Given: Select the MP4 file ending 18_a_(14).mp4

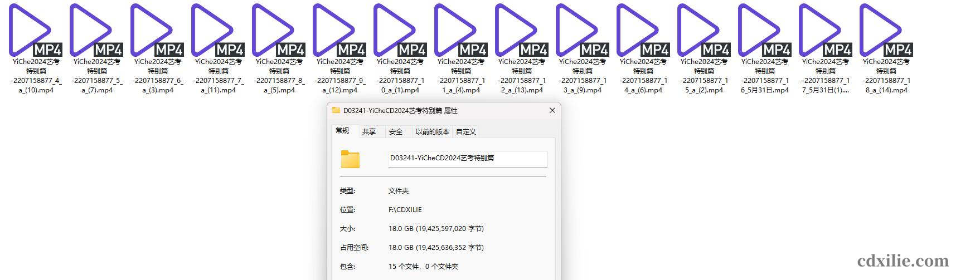Looking at the screenshot, I should (x=886, y=48).
